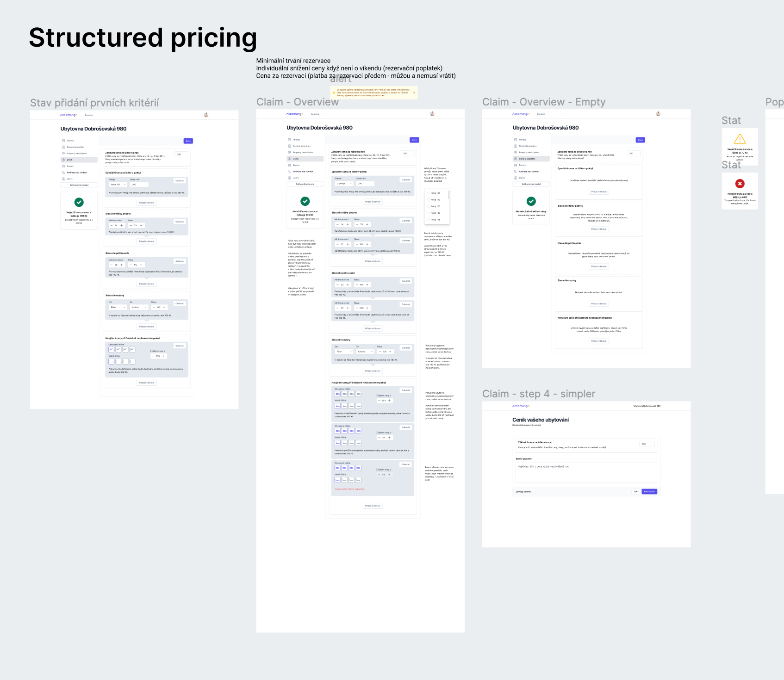
Task: Check the Pokoj 101 checkbox
Action: point(428,193)
